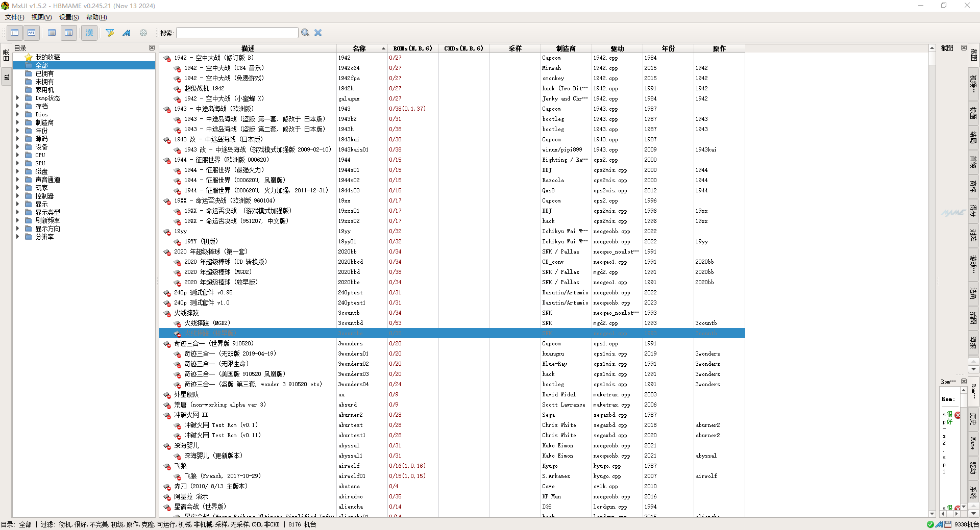Expand the Bios tree node
980x530 pixels.
click(x=18, y=114)
